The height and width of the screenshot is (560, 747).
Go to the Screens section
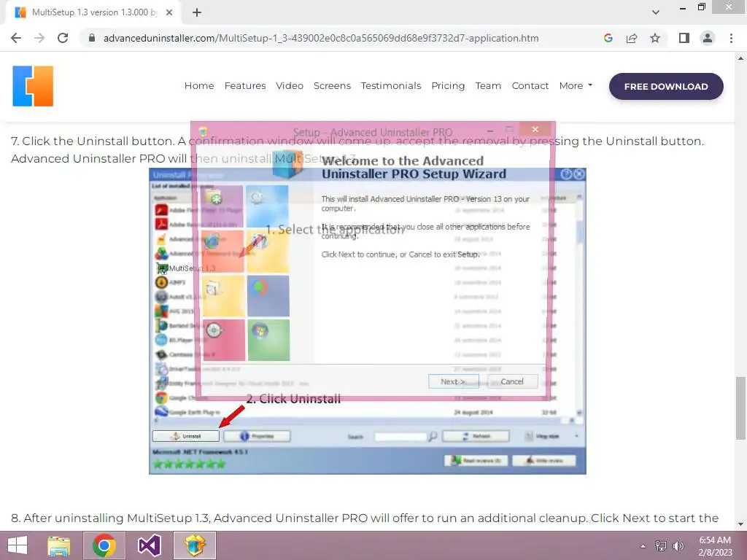[332, 86]
